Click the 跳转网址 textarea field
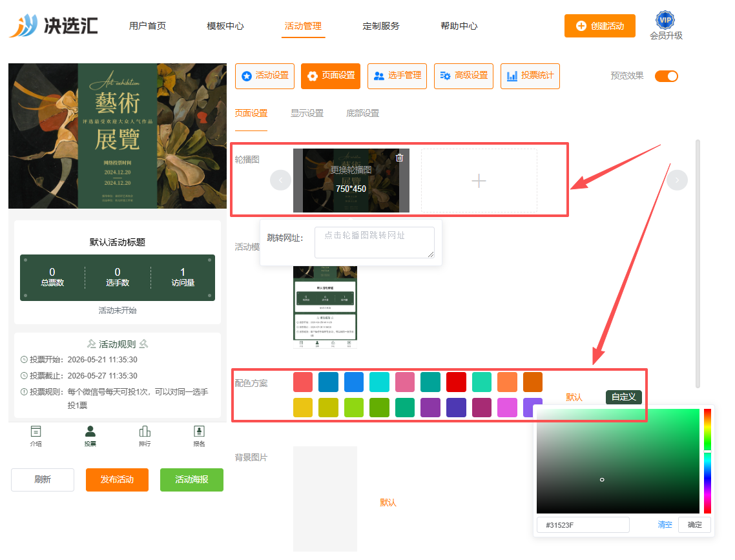 [375, 242]
